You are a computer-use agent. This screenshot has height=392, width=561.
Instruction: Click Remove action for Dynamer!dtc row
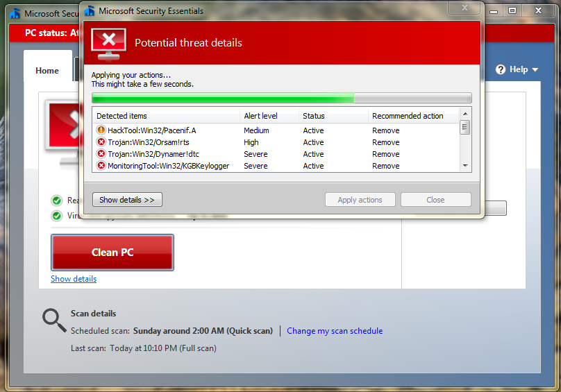[x=386, y=154]
